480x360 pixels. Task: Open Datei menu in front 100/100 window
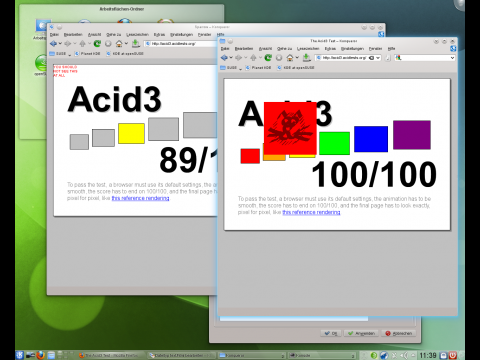tap(225, 49)
